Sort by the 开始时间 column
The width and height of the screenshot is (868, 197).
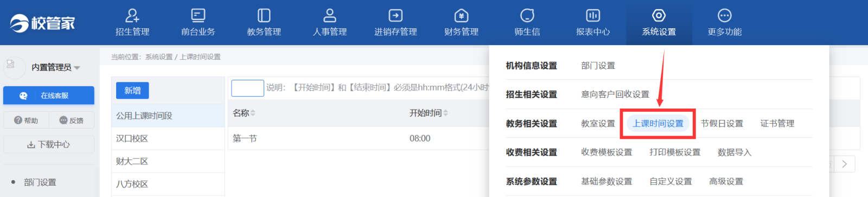(429, 113)
